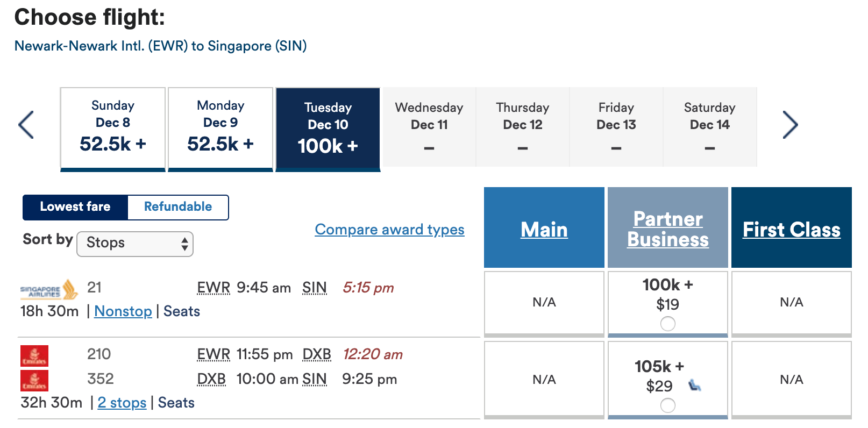Click the First Class column header
This screenshot has width=868, height=428.
tap(791, 230)
